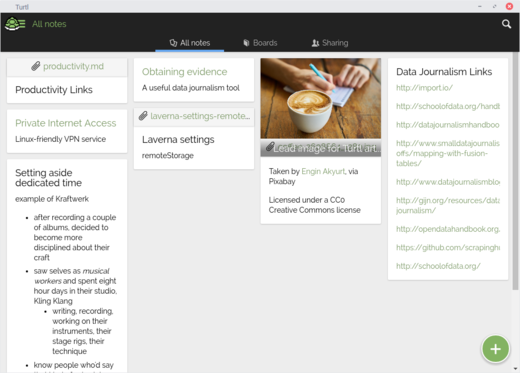
Task: Follow the Engin Akyurt link
Action: pyautogui.click(x=323, y=171)
